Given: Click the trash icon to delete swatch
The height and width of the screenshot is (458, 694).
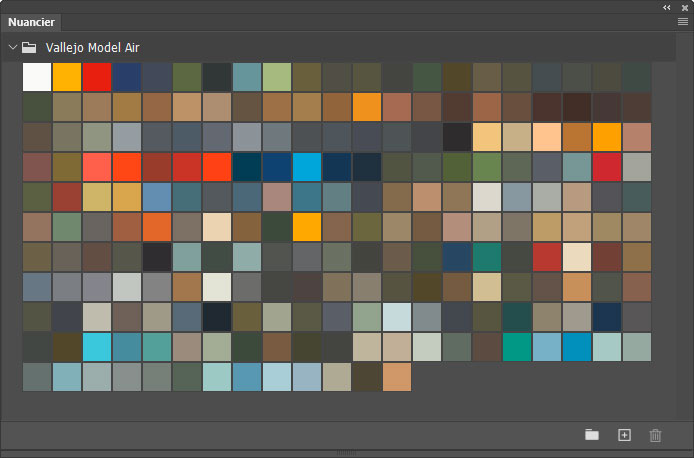Looking at the screenshot, I should pyautogui.click(x=656, y=434).
